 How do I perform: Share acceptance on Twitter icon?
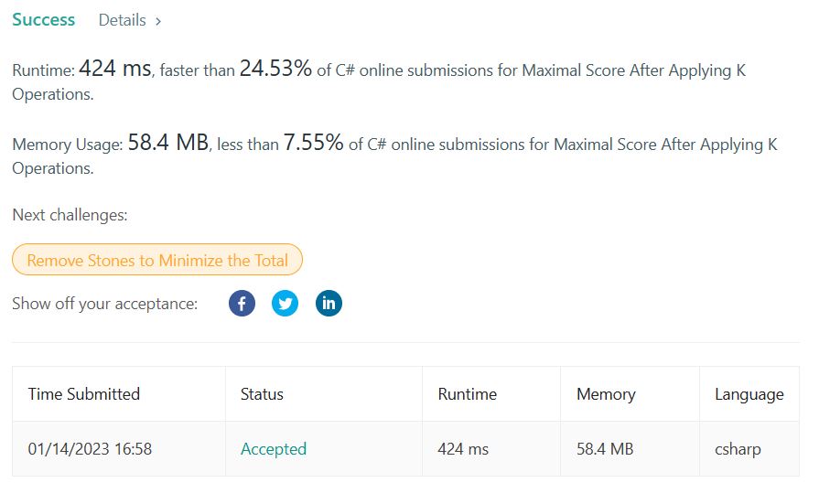[286, 304]
